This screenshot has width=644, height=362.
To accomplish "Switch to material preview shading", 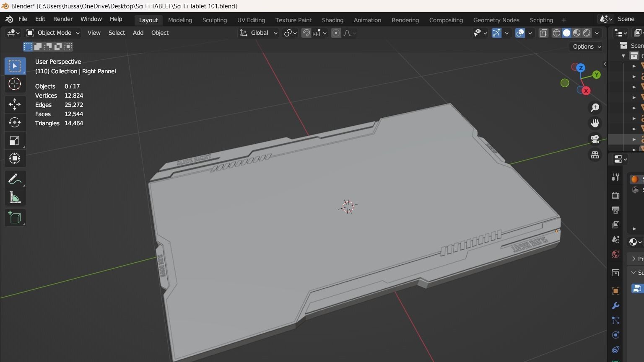I will 577,33.
